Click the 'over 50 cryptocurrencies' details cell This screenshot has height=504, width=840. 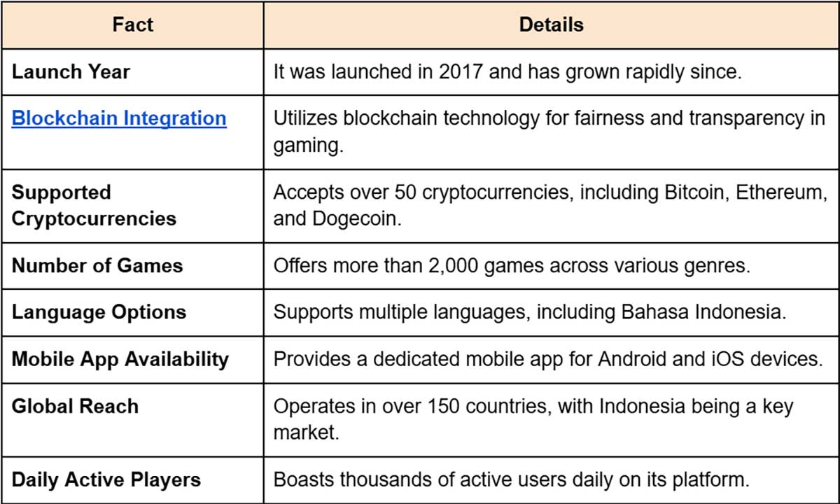(551, 205)
